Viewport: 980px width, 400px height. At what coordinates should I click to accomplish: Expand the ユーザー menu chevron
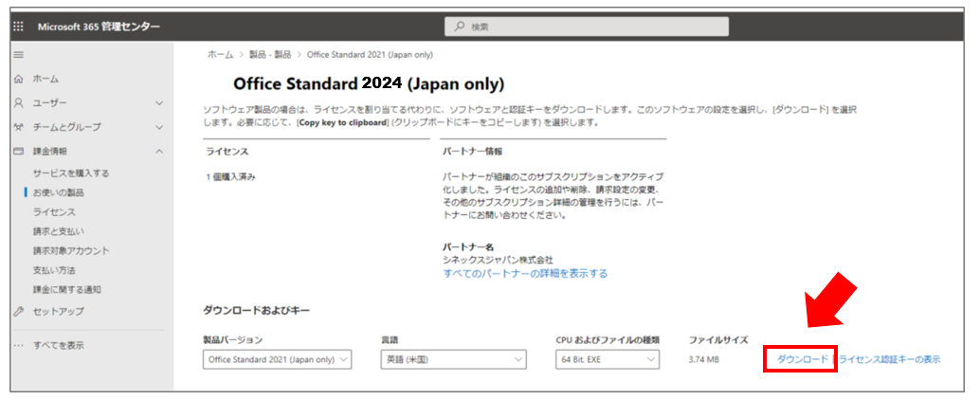(158, 103)
